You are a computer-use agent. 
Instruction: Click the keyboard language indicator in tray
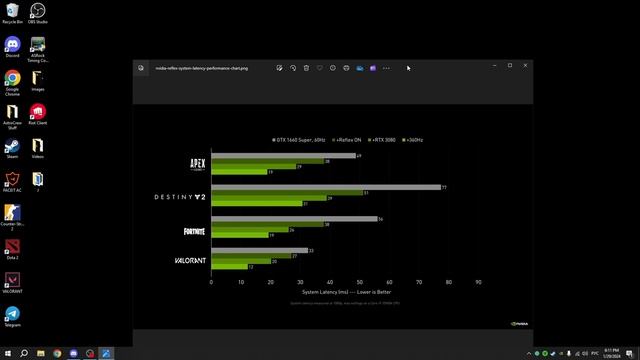595,353
